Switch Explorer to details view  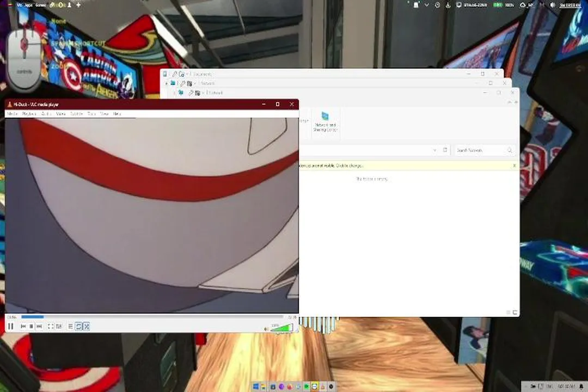click(x=509, y=312)
